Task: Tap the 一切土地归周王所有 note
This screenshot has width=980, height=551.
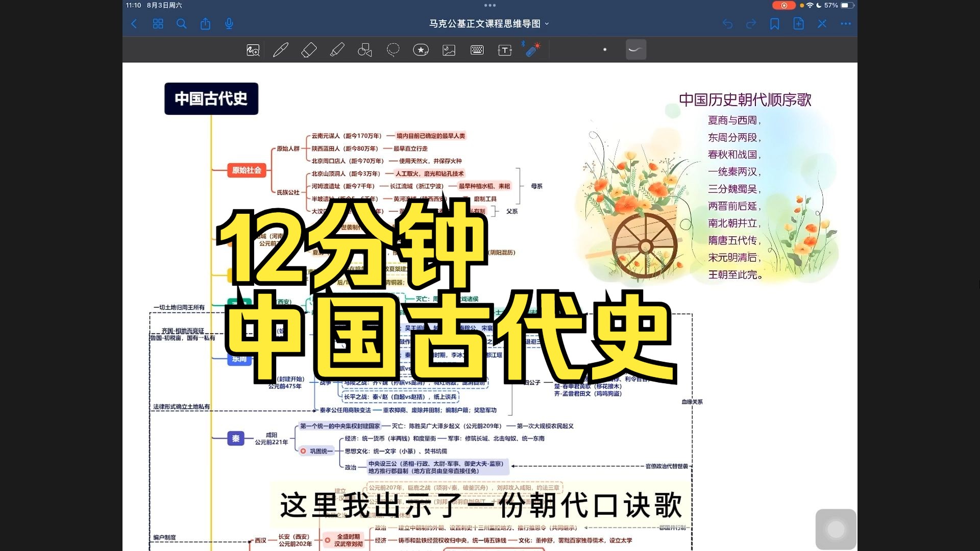Action: tap(179, 307)
